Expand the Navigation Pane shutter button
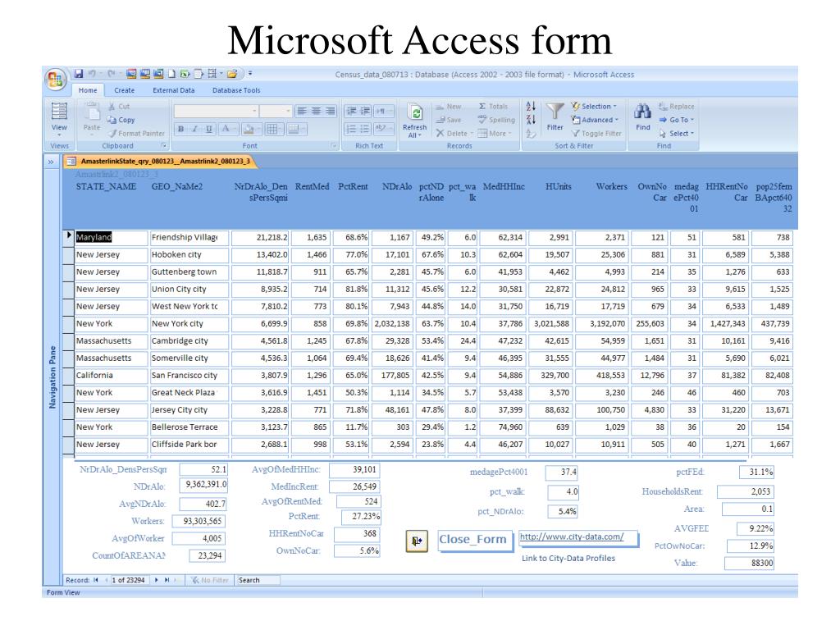 click(x=51, y=162)
